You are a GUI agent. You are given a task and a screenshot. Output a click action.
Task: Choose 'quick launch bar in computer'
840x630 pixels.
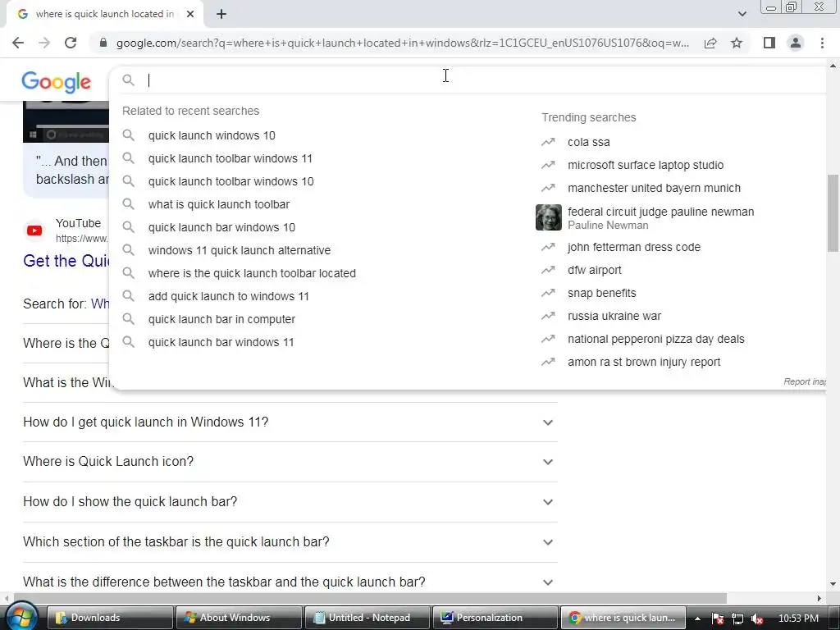tap(221, 319)
